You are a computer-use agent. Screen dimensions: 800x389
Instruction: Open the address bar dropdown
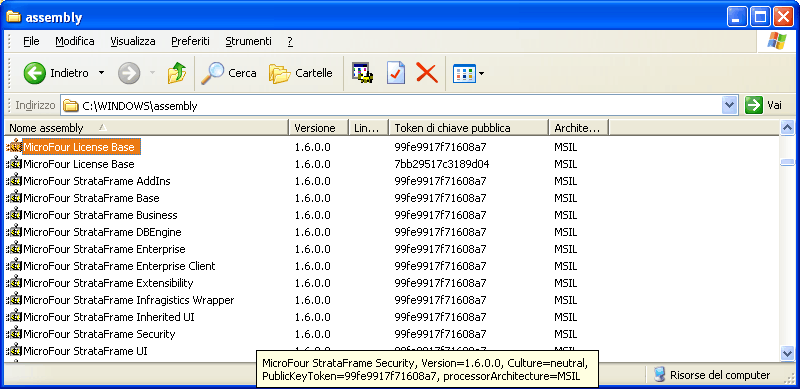[x=730, y=106]
